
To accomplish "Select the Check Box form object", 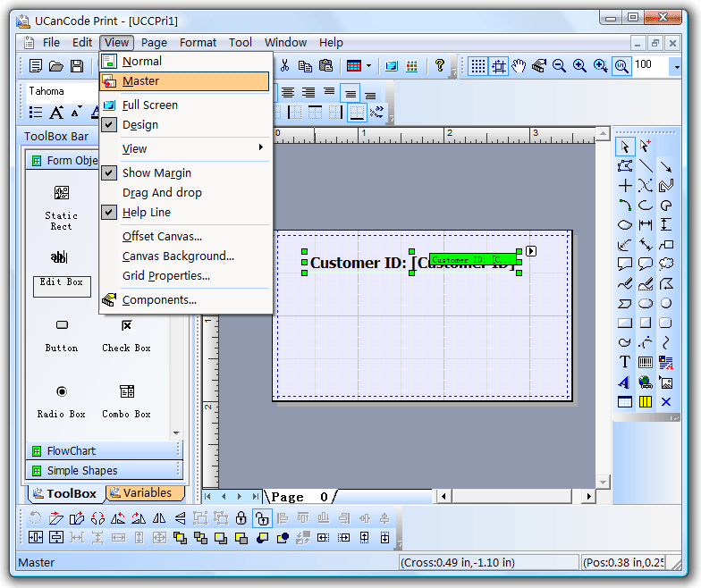I will (x=127, y=336).
